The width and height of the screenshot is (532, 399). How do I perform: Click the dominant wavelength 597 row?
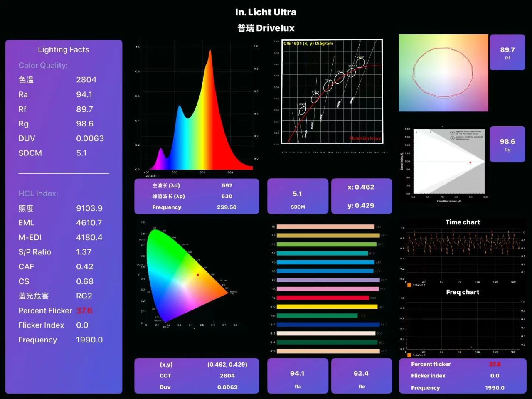[197, 185]
